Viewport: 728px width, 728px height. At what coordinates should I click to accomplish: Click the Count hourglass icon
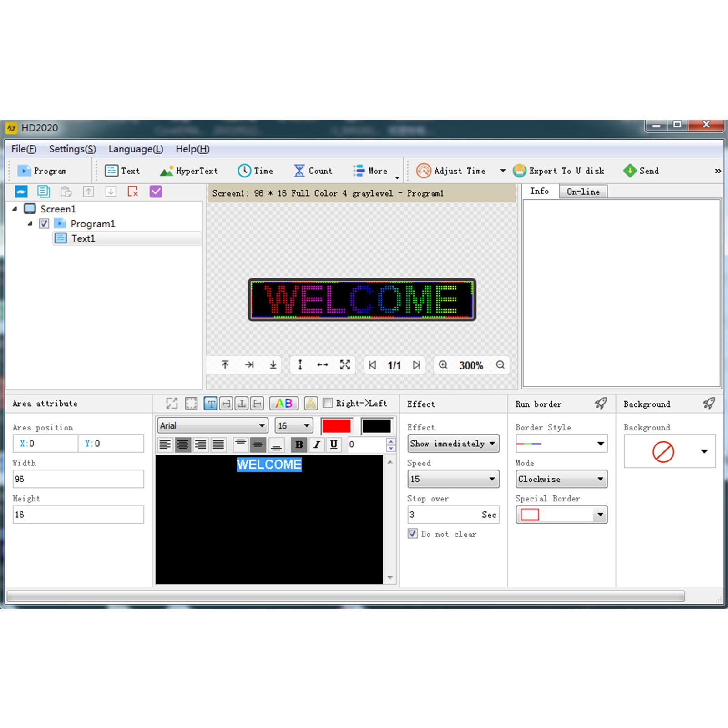click(x=299, y=171)
